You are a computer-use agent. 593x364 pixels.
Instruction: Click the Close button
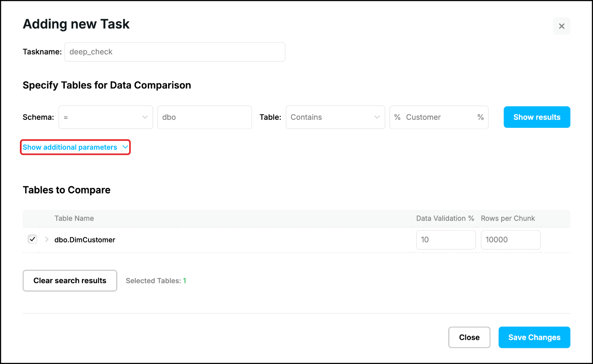[469, 337]
